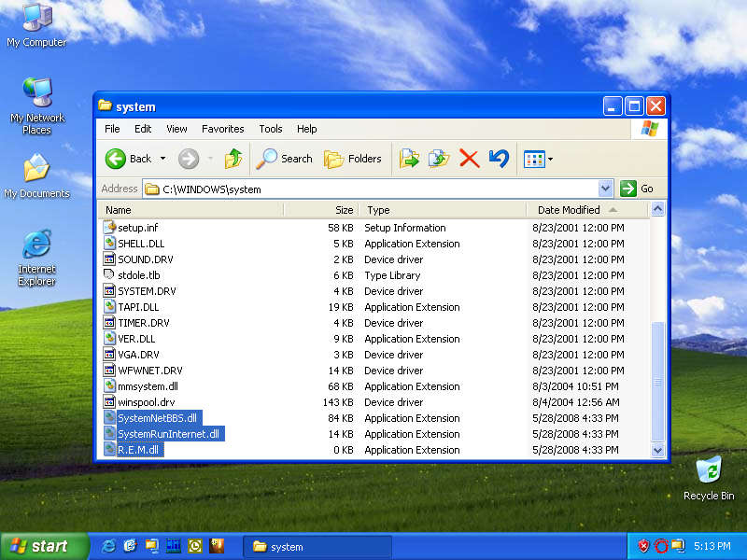This screenshot has height=560, width=747.
Task: Expand the Forward history dropdown arrow
Action: point(211,159)
